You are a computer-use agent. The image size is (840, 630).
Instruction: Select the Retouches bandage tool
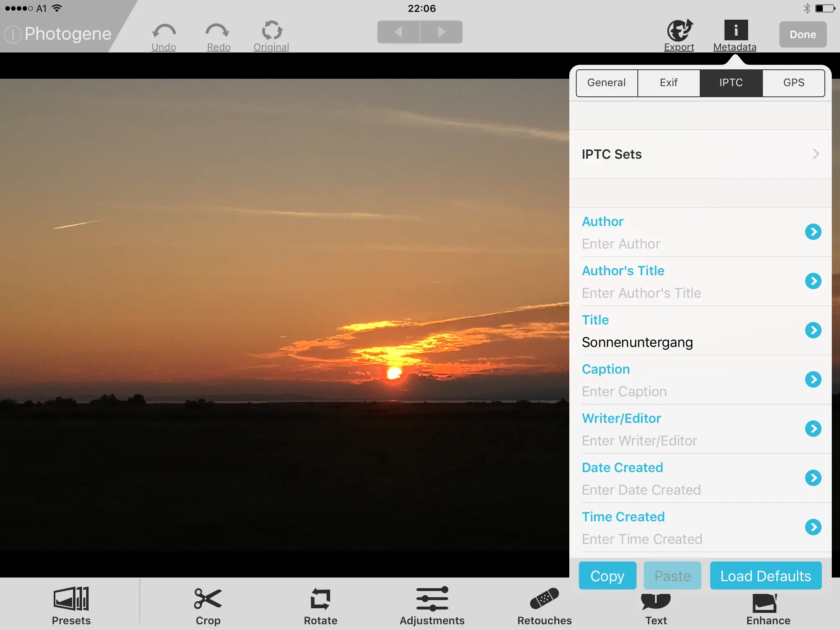[544, 599]
